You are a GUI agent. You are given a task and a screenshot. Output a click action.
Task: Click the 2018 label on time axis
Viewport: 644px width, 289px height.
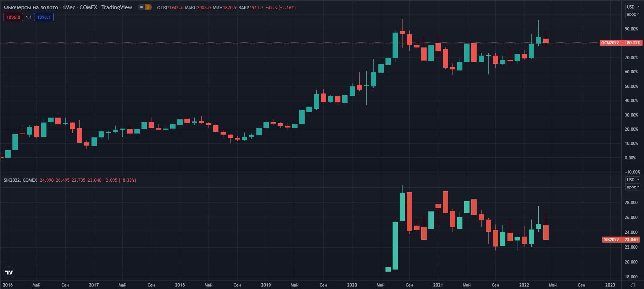click(x=180, y=285)
